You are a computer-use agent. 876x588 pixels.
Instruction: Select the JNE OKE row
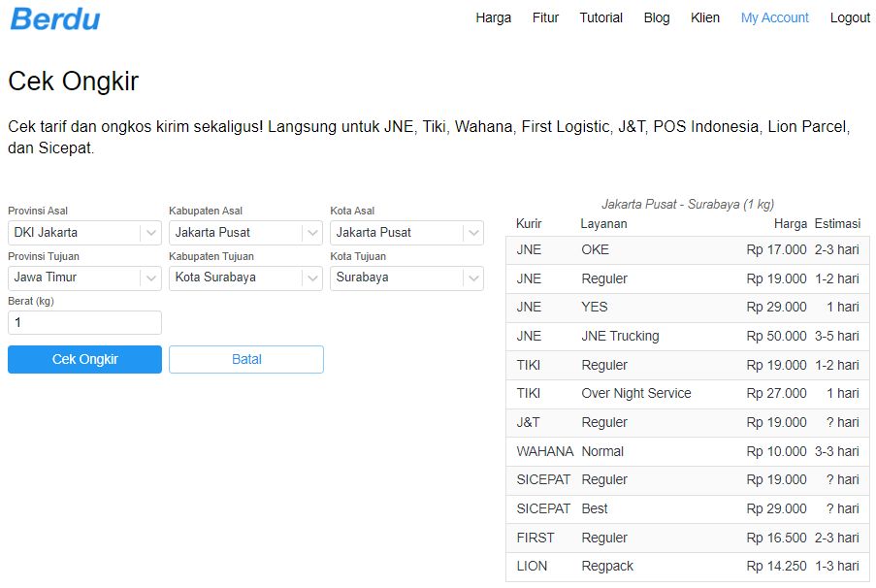(x=688, y=249)
